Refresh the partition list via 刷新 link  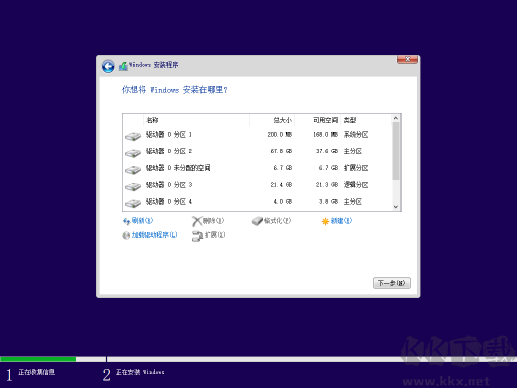(x=142, y=221)
